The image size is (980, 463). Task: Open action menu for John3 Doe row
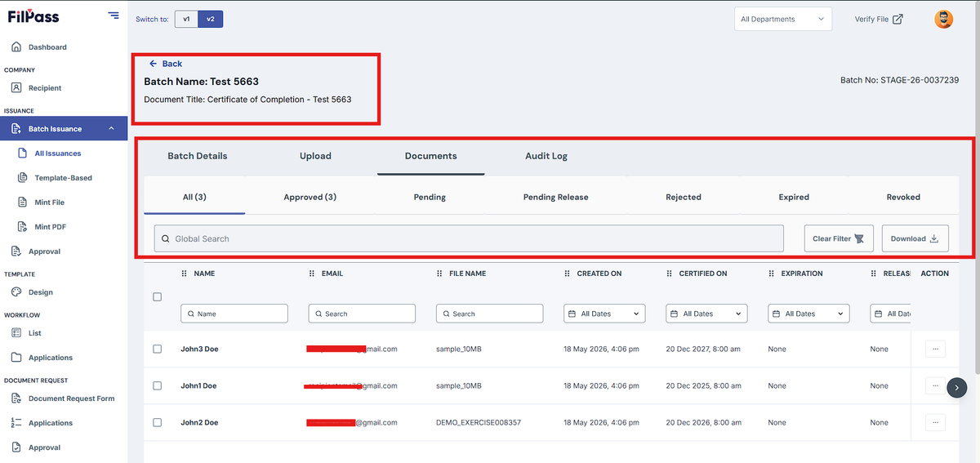pyautogui.click(x=935, y=349)
